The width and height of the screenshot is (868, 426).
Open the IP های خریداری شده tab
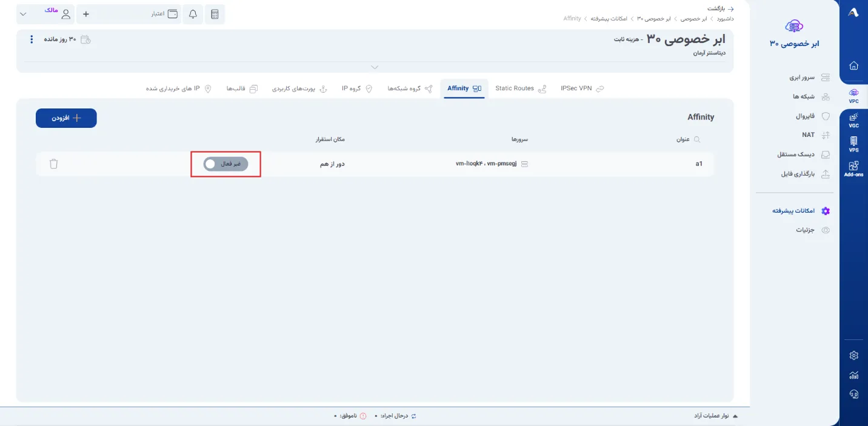(179, 88)
